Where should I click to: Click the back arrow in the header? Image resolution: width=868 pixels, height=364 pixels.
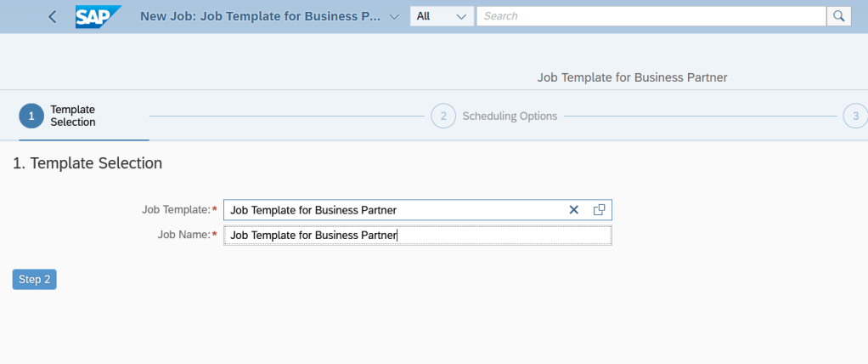(53, 16)
